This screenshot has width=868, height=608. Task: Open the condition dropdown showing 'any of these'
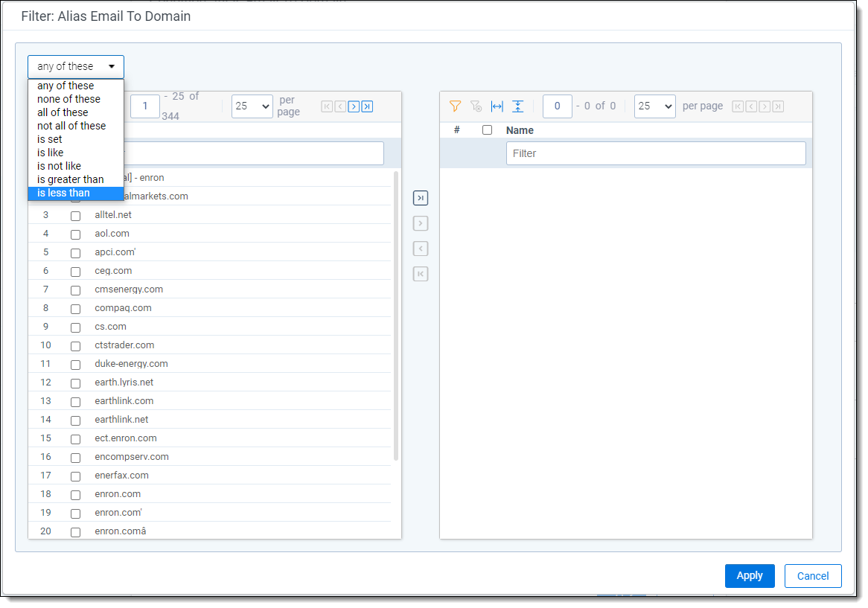(x=74, y=66)
